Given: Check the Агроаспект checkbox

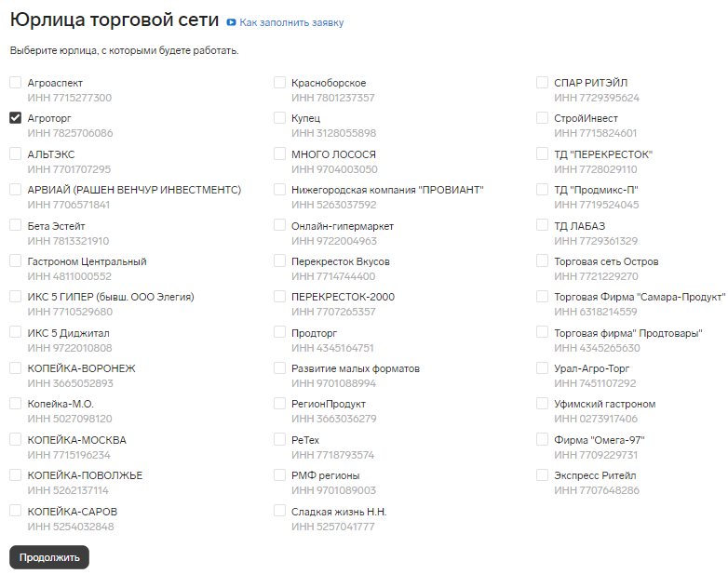Looking at the screenshot, I should (15, 82).
